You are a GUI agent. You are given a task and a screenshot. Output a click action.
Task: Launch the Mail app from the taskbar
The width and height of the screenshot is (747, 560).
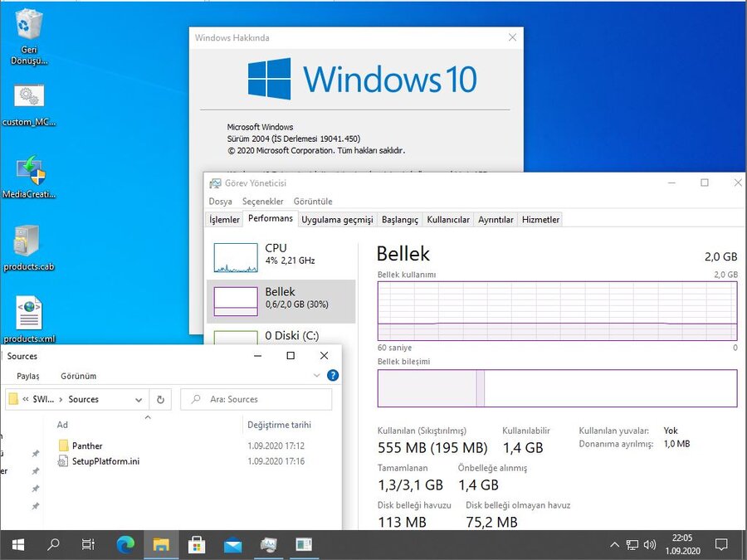(x=232, y=545)
